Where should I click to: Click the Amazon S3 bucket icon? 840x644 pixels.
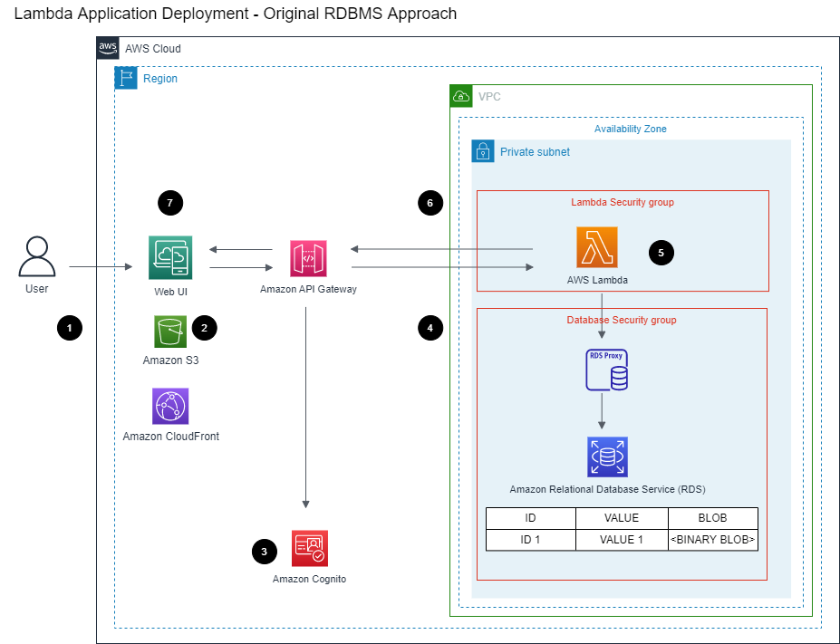[x=170, y=332]
